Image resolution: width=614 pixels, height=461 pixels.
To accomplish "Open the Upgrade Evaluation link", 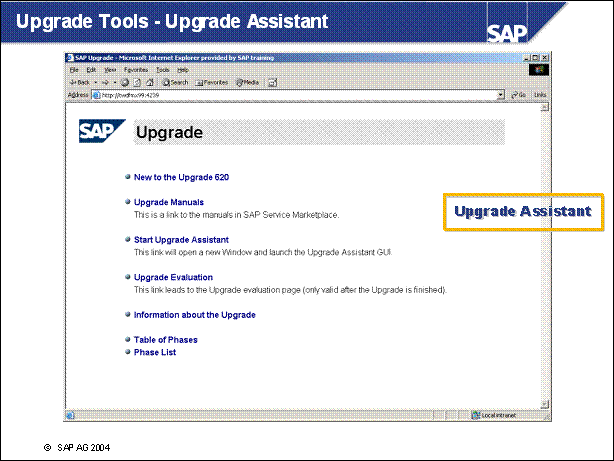I will 173,277.
